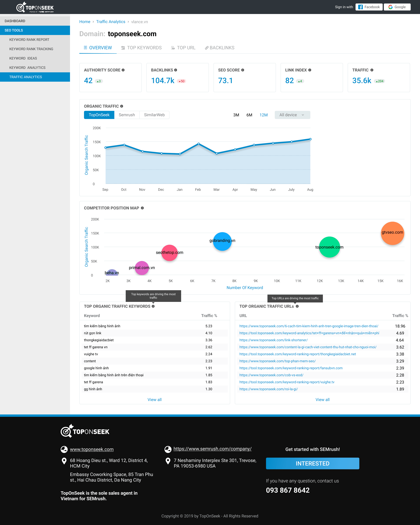
Task: Click Organic Traffic info icon
Action: (x=122, y=106)
